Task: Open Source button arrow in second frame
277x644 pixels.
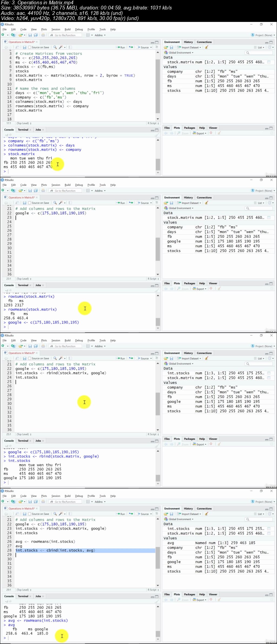Action: click(x=151, y=203)
